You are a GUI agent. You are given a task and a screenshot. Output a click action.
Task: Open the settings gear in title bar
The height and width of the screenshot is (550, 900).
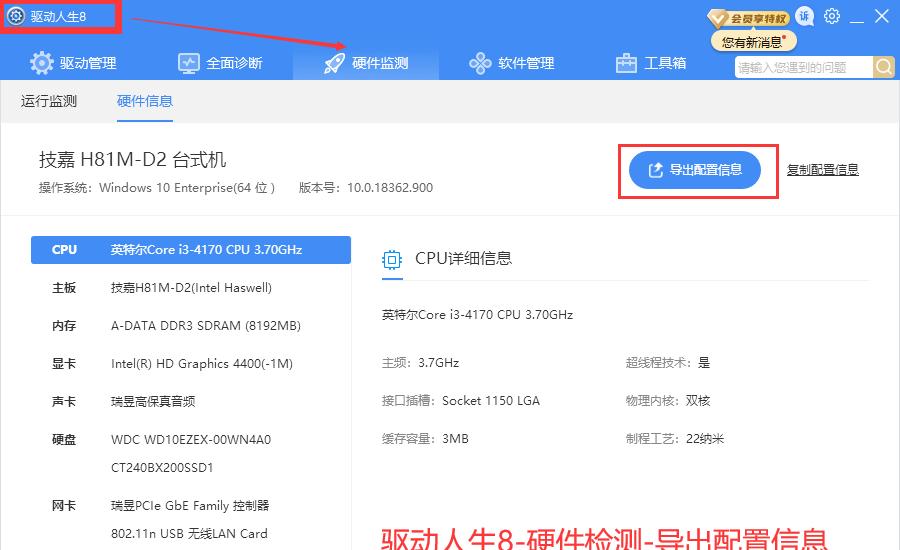[x=832, y=16]
